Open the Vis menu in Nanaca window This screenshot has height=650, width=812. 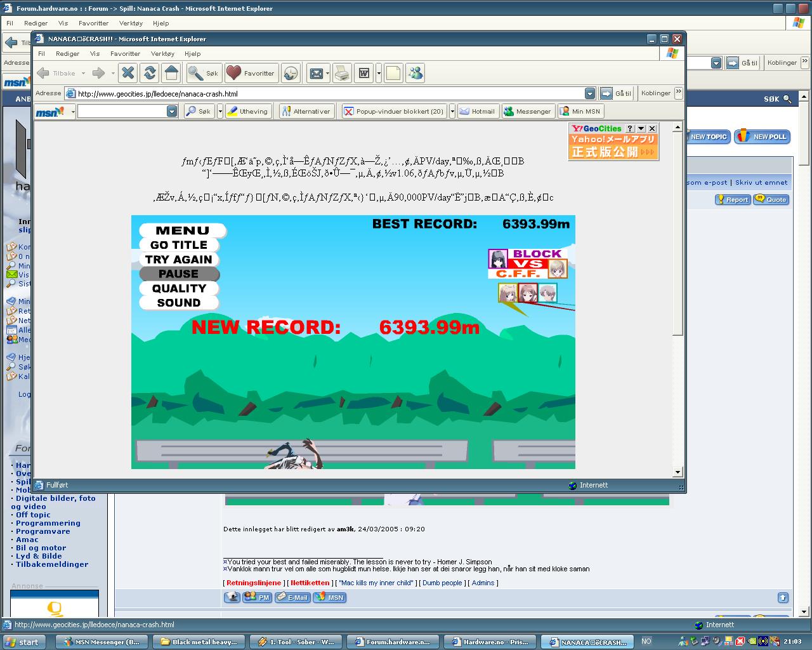coord(95,54)
